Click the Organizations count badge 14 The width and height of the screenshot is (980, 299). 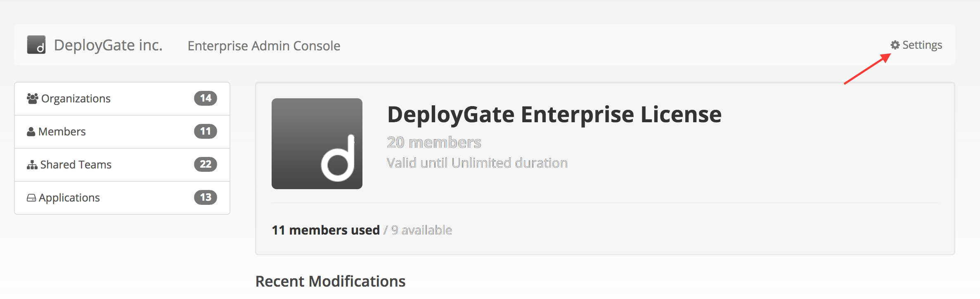tap(206, 98)
